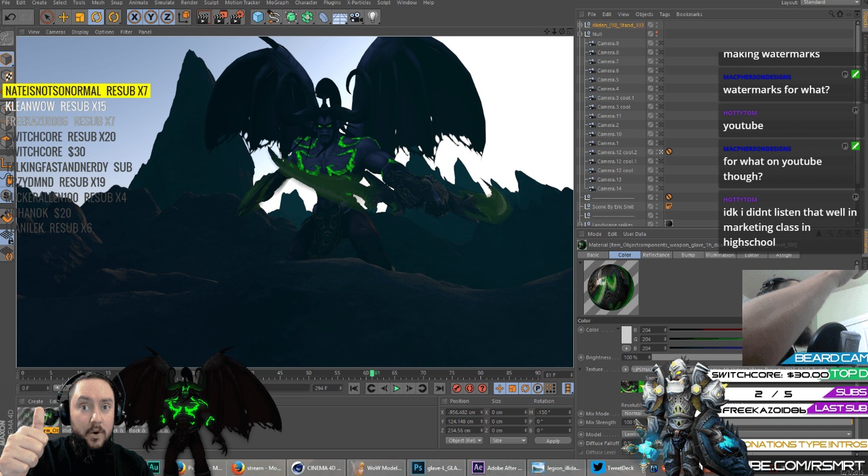Open the Floor environment icon
This screenshot has width=868, height=476.
click(x=340, y=17)
